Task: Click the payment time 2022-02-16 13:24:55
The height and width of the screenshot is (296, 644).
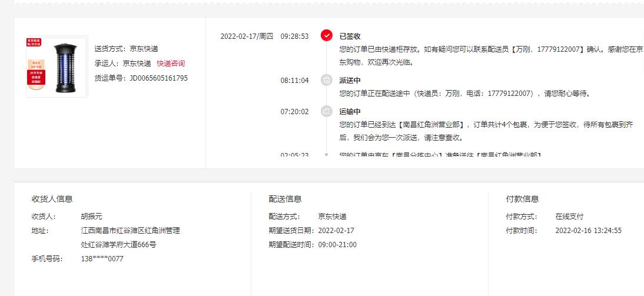Action: 588,231
